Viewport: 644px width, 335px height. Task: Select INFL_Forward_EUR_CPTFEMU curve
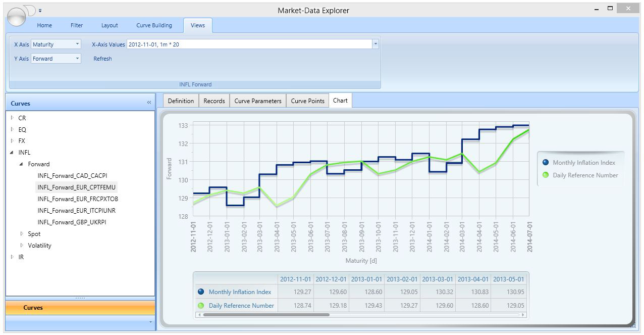[77, 187]
